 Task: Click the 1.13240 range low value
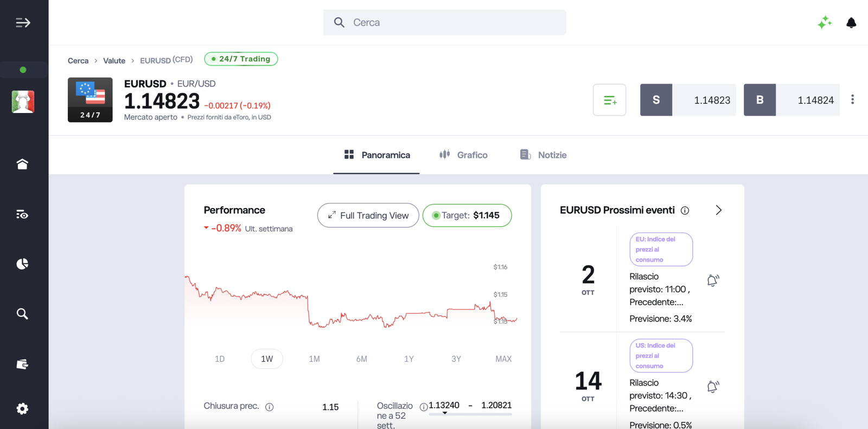pyautogui.click(x=444, y=405)
